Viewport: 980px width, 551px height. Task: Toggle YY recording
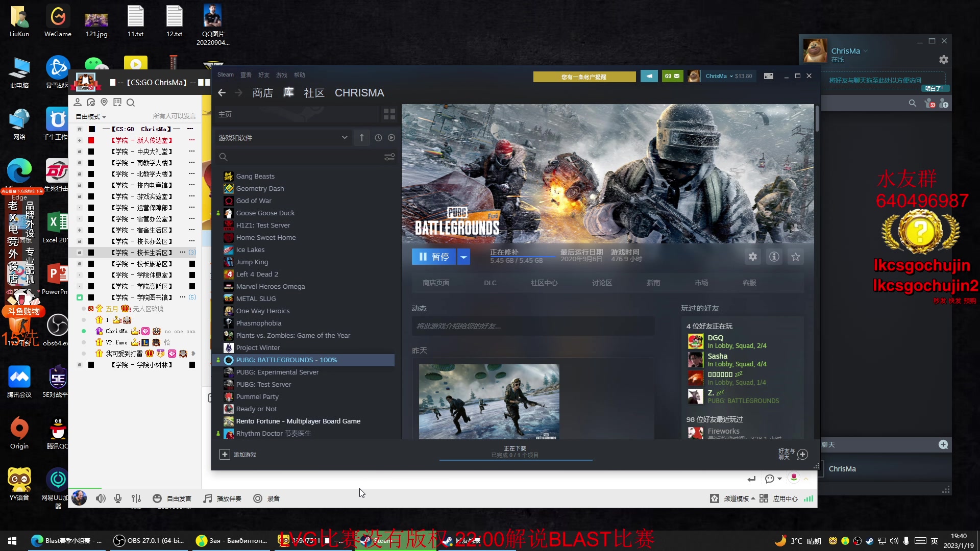point(267,498)
